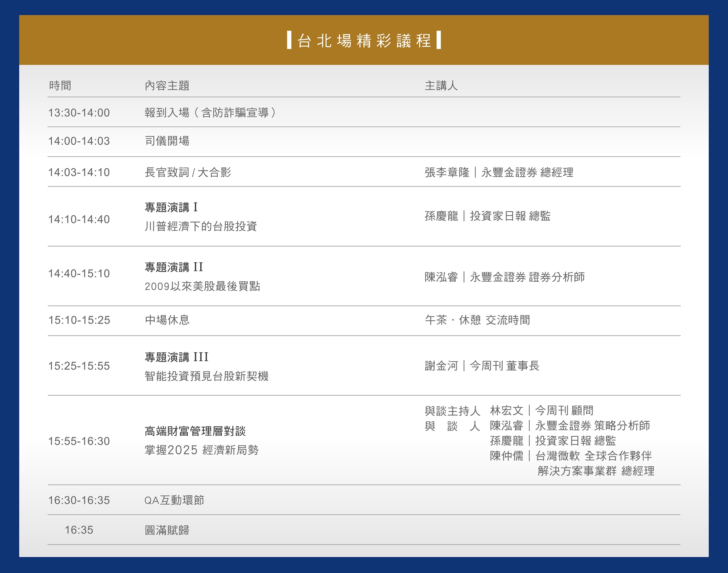The image size is (728, 573).
Task: Open topic 川普經濟下的台股投資
Action: click(x=201, y=226)
